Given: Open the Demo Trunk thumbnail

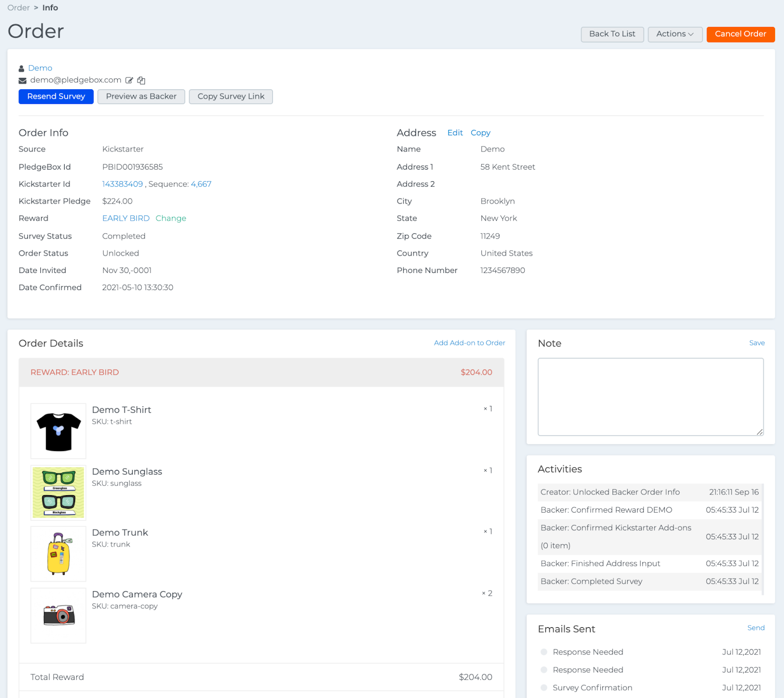Looking at the screenshot, I should pyautogui.click(x=58, y=554).
